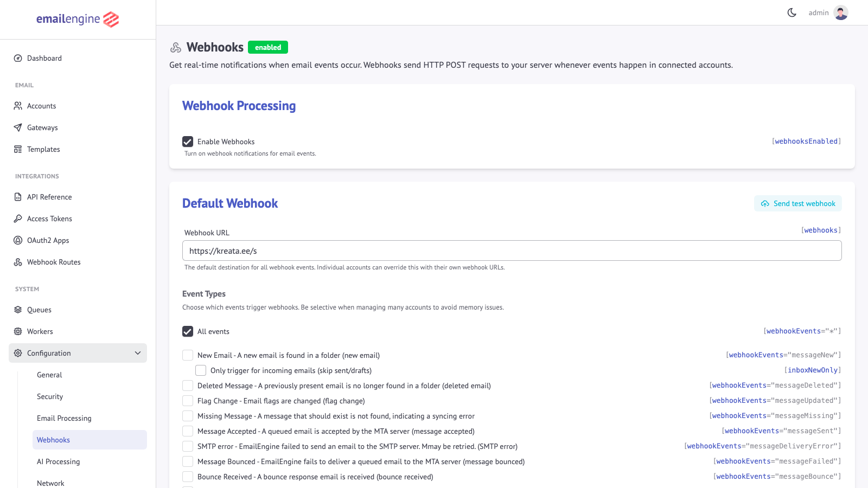
Task: Click the webhookEvents="*" key
Action: click(803, 331)
